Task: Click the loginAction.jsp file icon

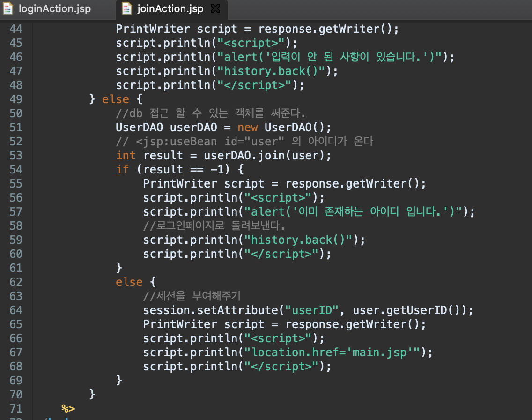Action: tap(8, 8)
